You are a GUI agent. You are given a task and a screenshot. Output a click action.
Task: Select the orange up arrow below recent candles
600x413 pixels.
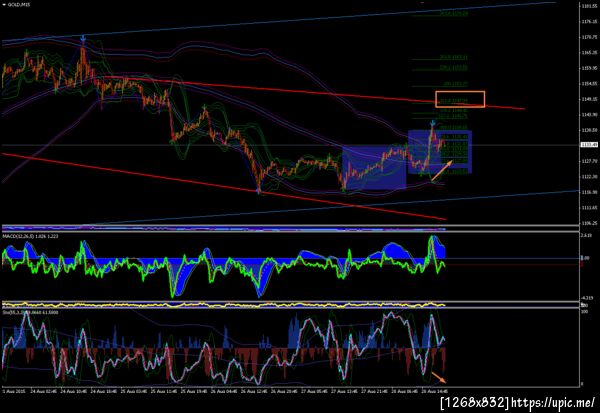coord(442,170)
